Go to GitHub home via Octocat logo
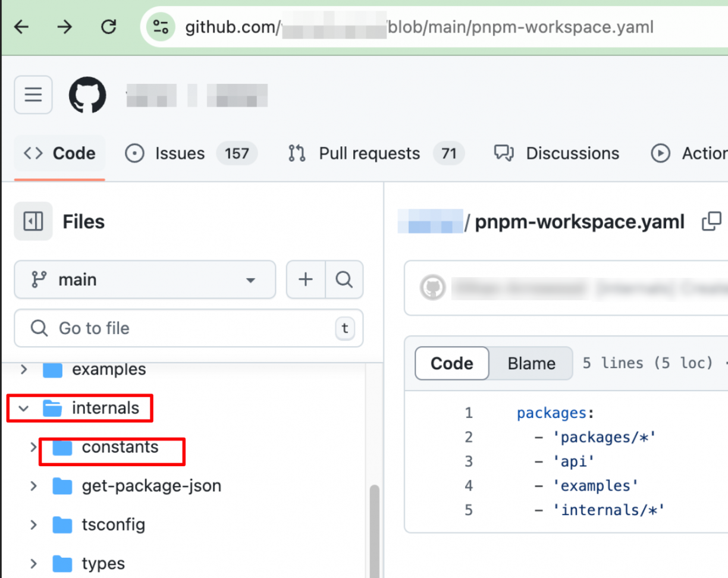Viewport: 728px width, 578px height. pos(87,95)
